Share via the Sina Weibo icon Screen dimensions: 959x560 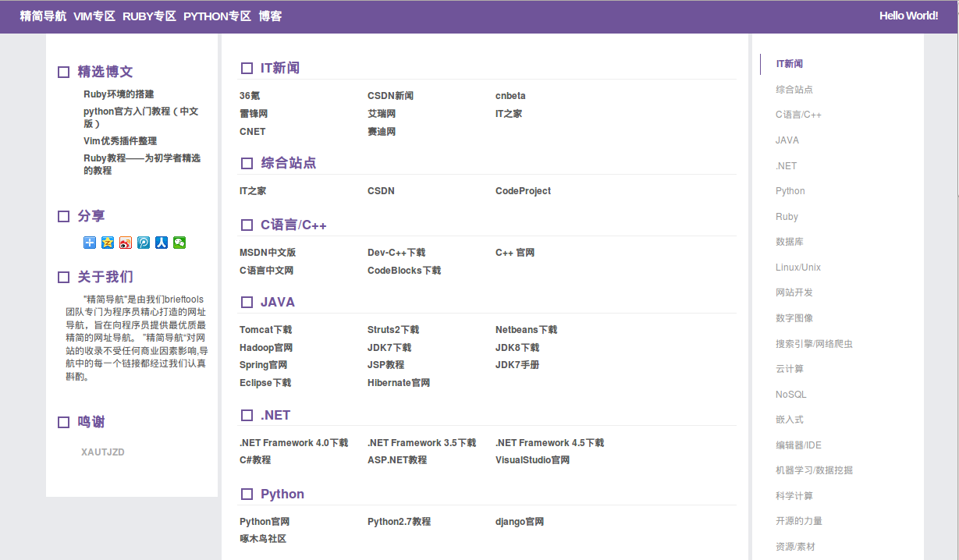(126, 243)
